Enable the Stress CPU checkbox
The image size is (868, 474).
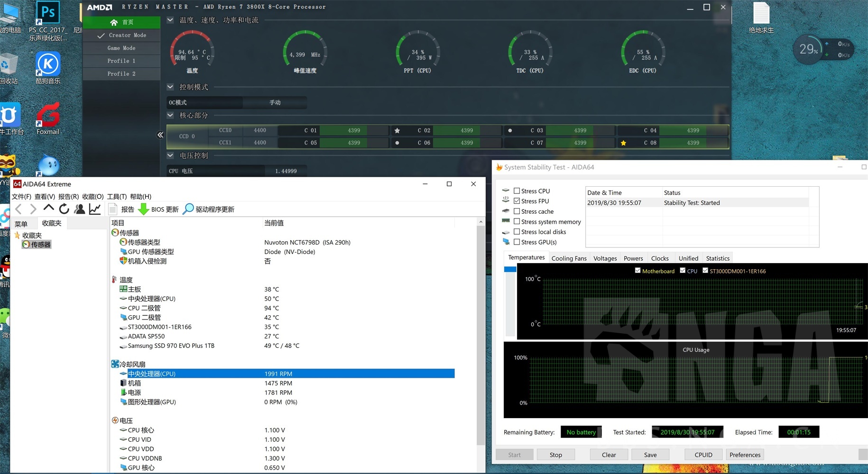pyautogui.click(x=517, y=191)
